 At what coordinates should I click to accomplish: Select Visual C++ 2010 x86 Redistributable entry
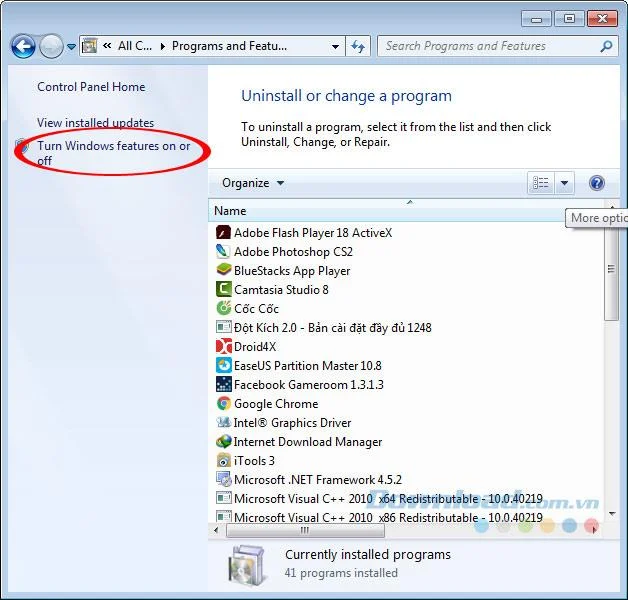(x=388, y=516)
